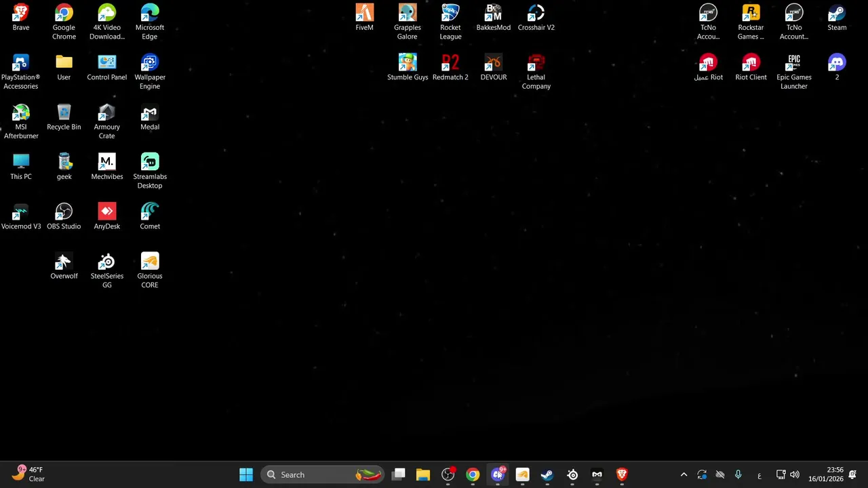Select the User folder icon
Viewport: 868px width, 488px height.
pos(64,68)
